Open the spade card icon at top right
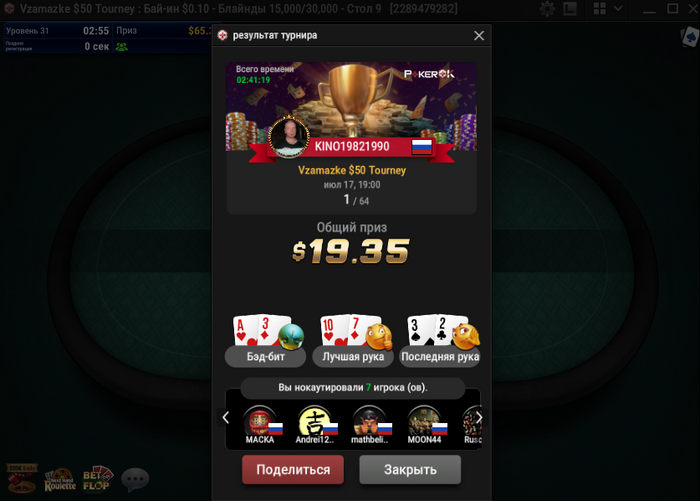 point(690,37)
